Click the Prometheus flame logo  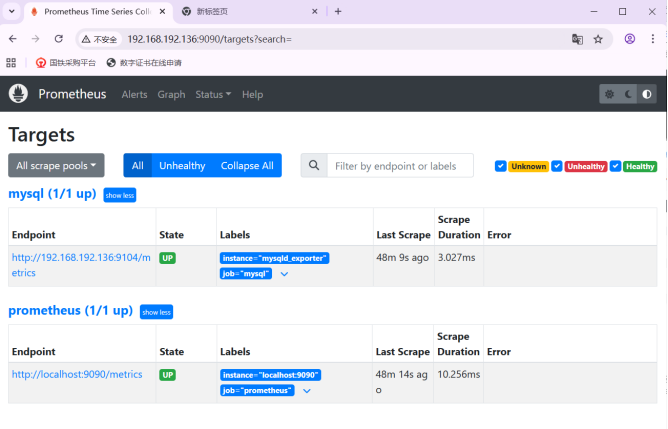(18, 94)
